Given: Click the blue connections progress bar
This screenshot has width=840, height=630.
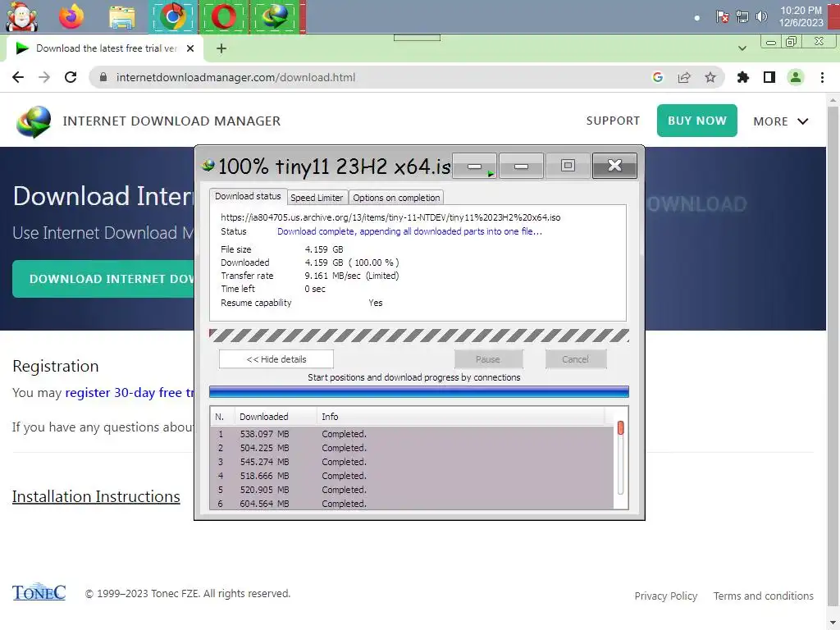Looking at the screenshot, I should pos(419,392).
